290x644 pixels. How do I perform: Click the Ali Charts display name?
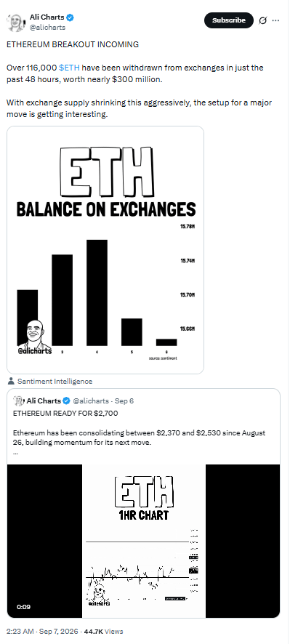47,17
